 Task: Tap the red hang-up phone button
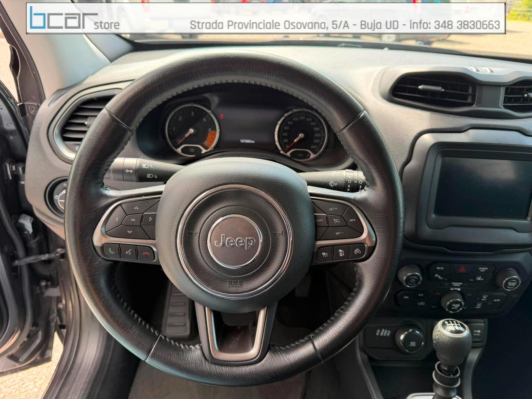coord(145,253)
